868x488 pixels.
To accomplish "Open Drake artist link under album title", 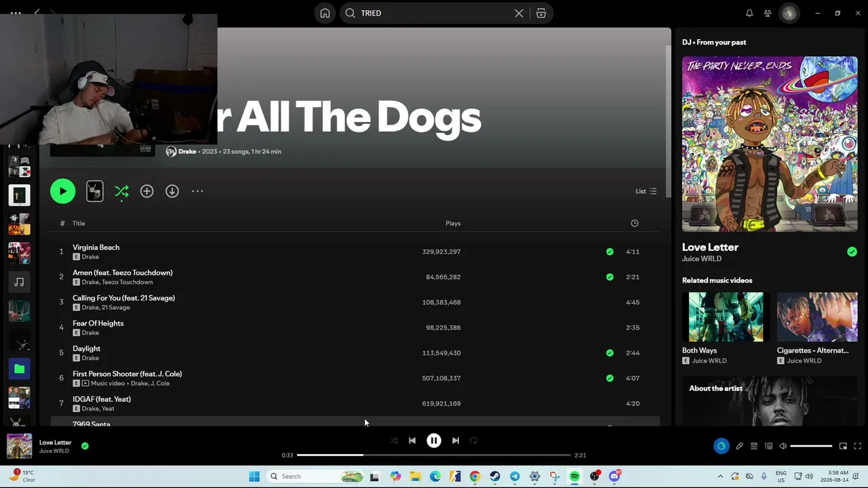I will 187,151.
